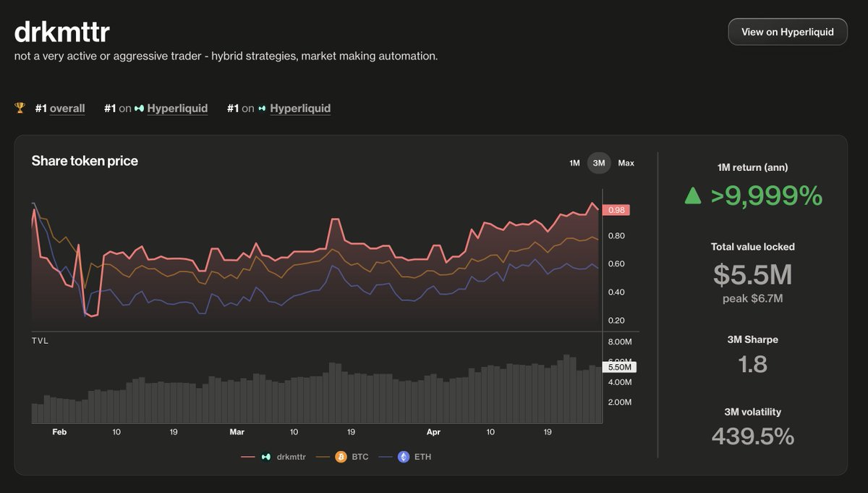Select the 3M chart range
The image size is (868, 493).
tap(599, 163)
